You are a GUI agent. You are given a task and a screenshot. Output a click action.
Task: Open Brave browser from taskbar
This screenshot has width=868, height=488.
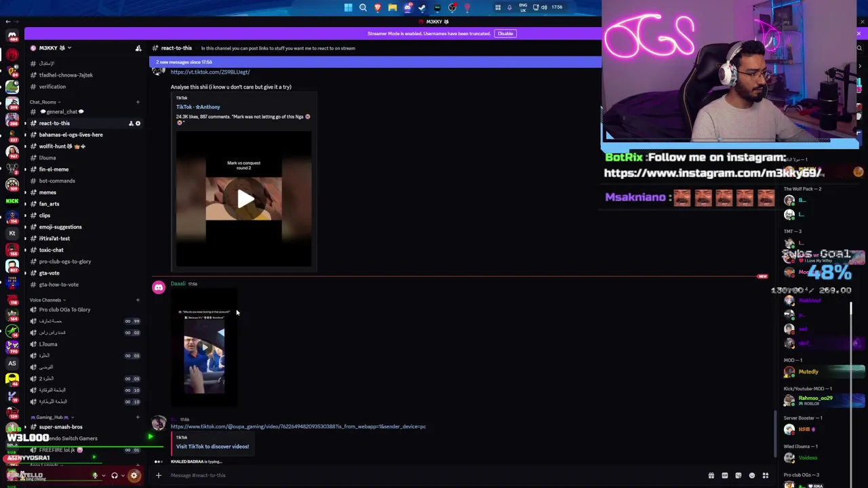click(378, 7)
